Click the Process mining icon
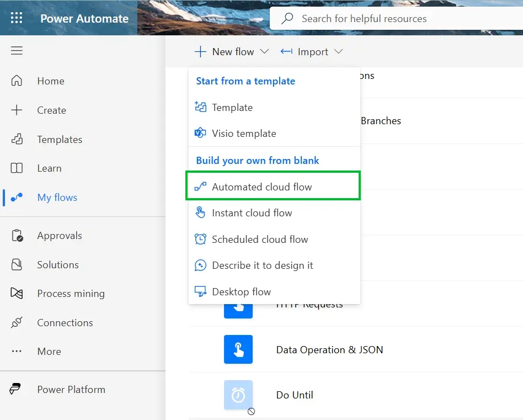The image size is (523, 420). point(17,294)
